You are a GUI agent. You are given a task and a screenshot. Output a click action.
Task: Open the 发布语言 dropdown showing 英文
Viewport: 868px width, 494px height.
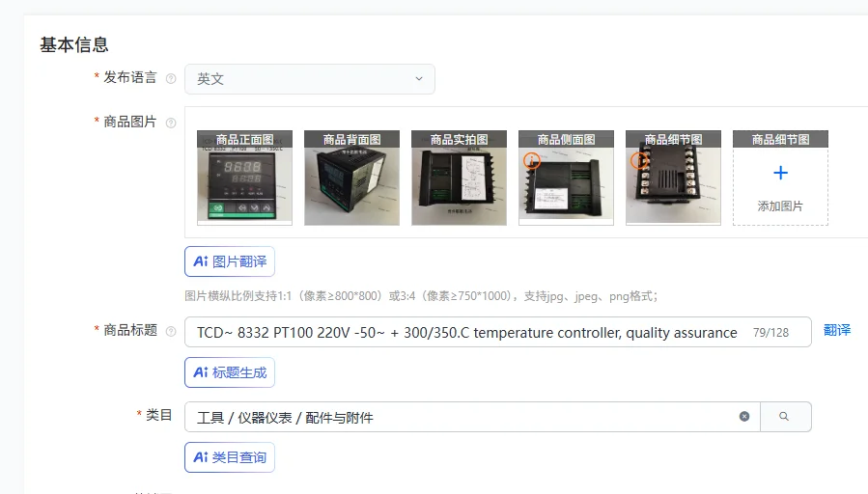point(309,79)
